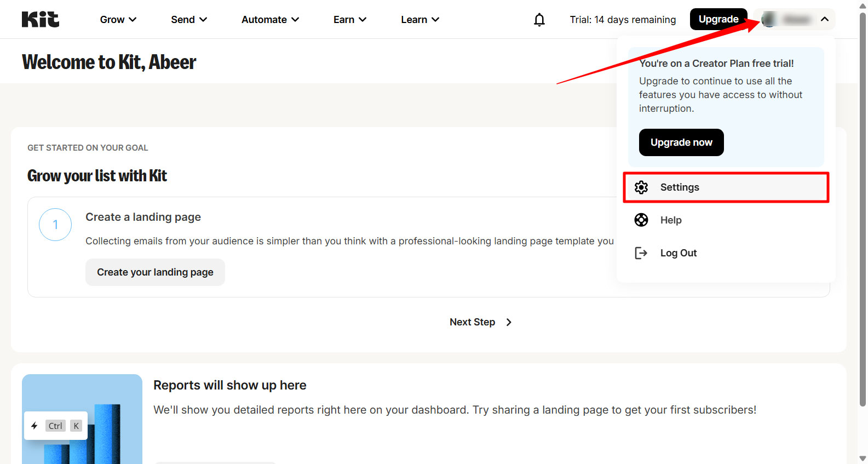Click the Creator Plan free trial notice
The width and height of the screenshot is (868, 464).
tap(726, 107)
